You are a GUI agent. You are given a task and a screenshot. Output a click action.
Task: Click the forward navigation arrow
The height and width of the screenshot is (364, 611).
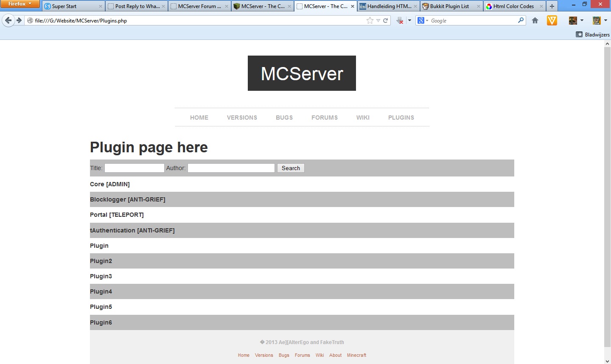click(19, 20)
